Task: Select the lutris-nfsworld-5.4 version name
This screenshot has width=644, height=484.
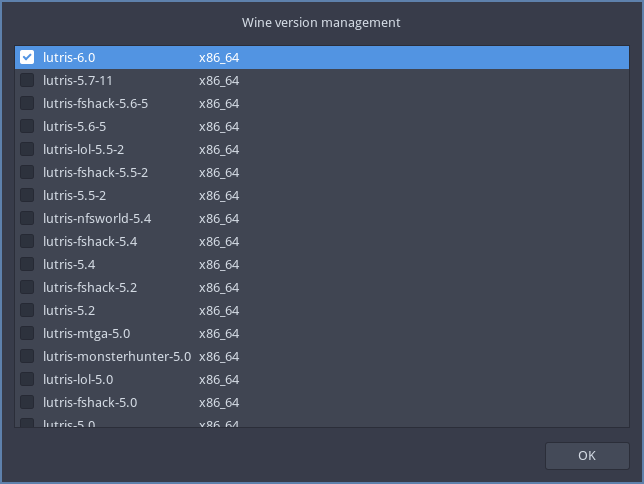Action: click(97, 219)
